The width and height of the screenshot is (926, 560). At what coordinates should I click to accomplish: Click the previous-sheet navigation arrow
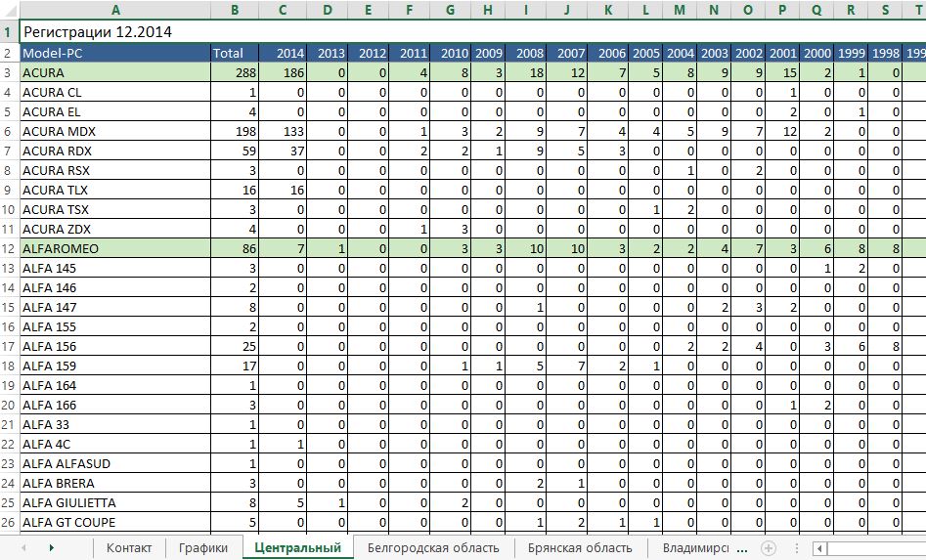pos(23,547)
